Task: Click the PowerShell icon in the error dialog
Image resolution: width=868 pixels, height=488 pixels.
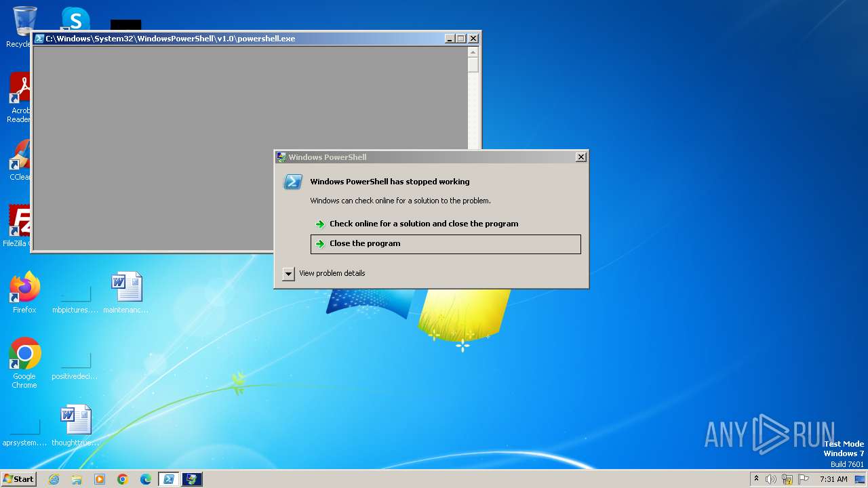Action: pyautogui.click(x=293, y=182)
